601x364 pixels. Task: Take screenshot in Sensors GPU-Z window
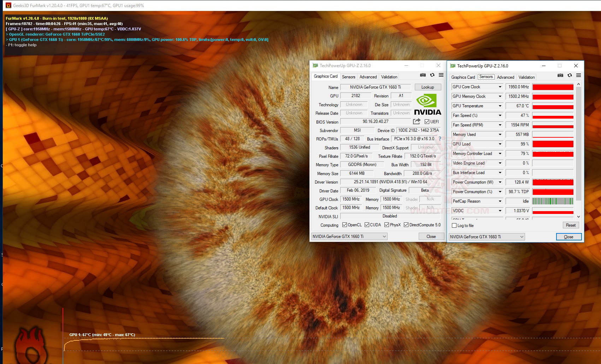tap(560, 75)
